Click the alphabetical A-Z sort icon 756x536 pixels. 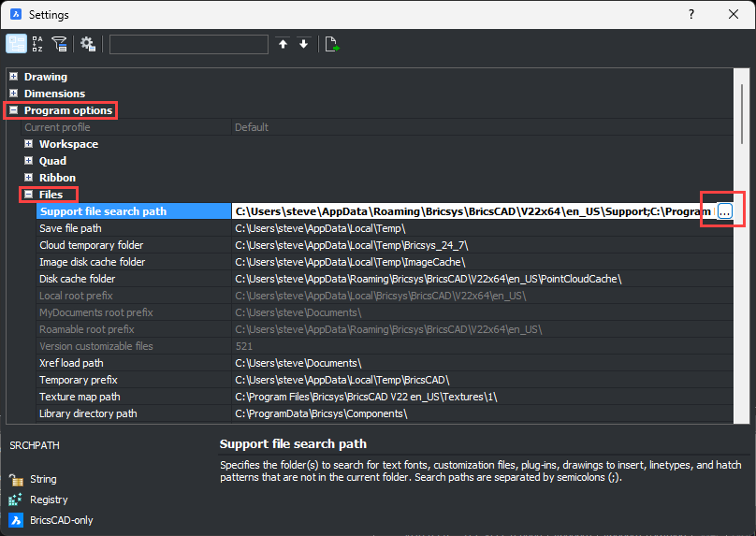38,44
